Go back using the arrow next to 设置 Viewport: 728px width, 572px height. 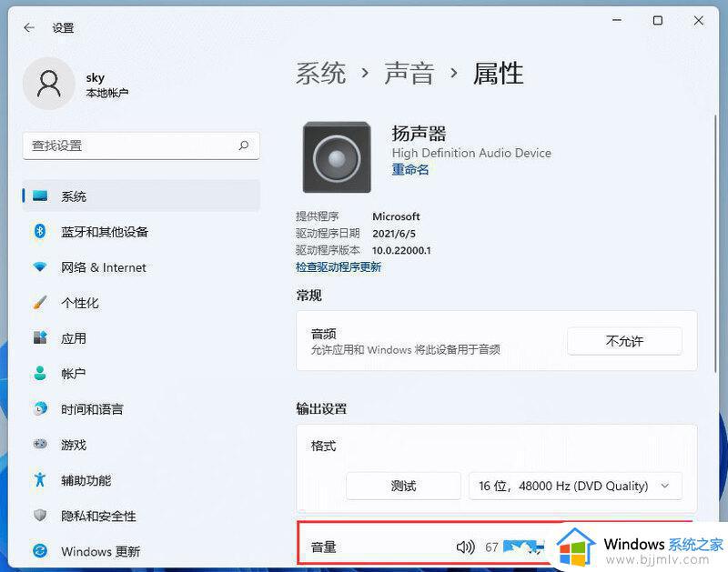tap(29, 28)
